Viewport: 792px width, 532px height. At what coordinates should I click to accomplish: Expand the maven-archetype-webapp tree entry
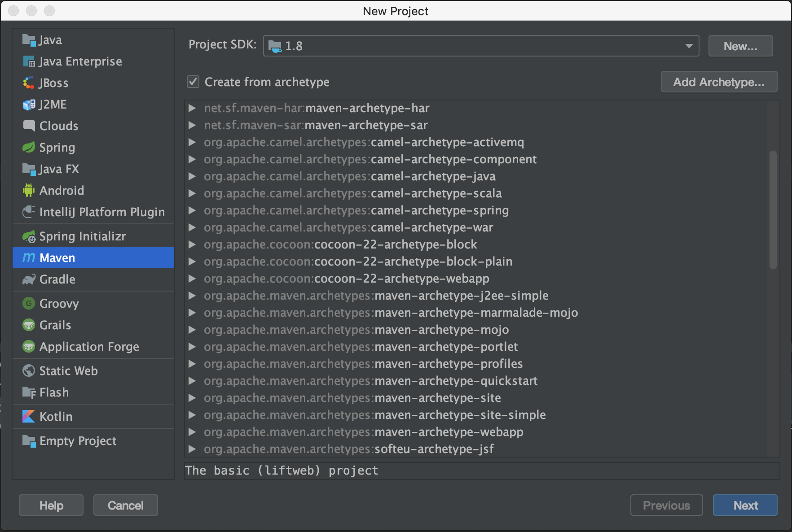192,432
